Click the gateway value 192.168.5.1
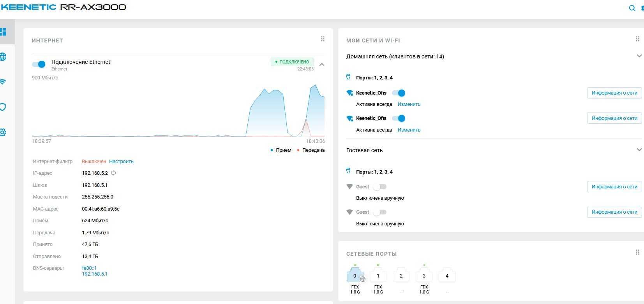Viewport: 644px width, 304px height. pyautogui.click(x=95, y=185)
